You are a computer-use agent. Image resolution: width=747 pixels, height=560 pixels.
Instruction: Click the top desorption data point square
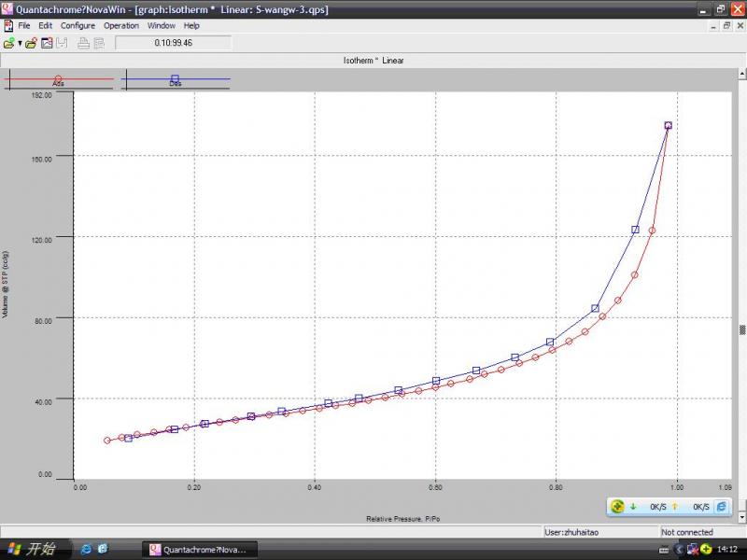pos(668,125)
